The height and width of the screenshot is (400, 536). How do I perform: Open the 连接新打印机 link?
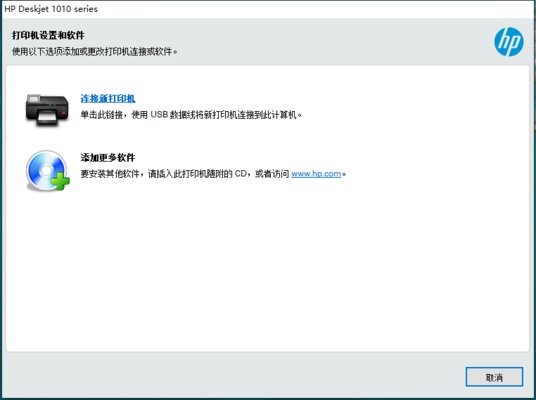[108, 98]
